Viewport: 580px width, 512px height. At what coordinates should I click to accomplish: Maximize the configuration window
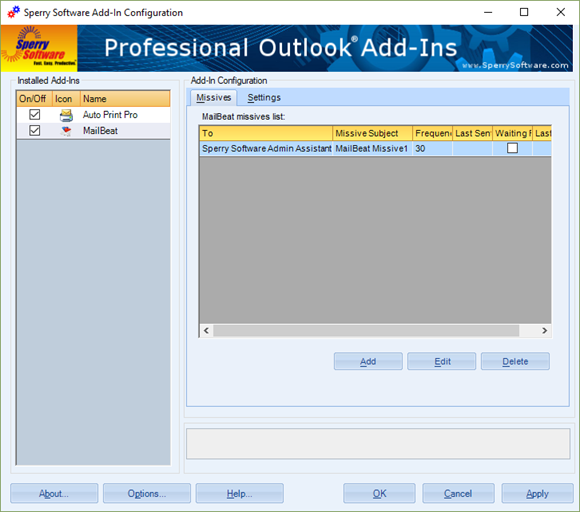point(524,12)
